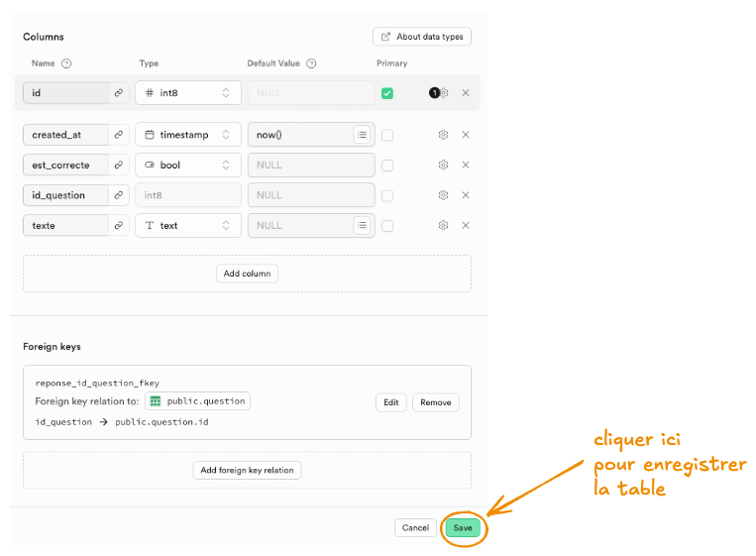
Task: Click link icon next to id_question name
Action: pos(119,195)
